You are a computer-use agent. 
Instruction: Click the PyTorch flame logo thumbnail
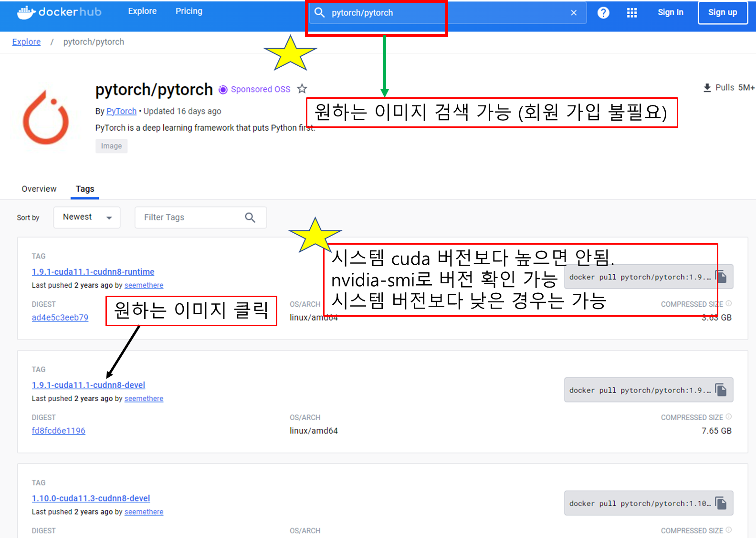(46, 117)
